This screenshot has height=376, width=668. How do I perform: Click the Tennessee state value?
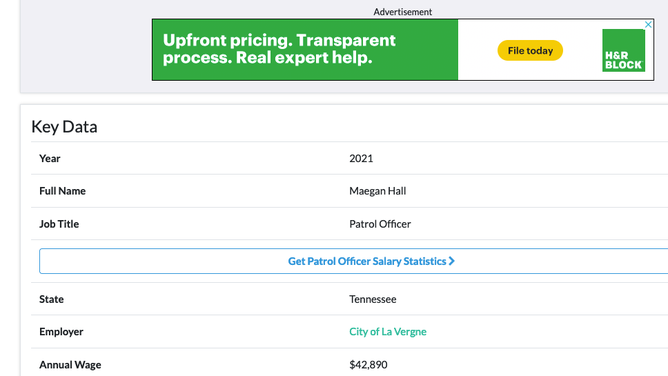click(373, 299)
